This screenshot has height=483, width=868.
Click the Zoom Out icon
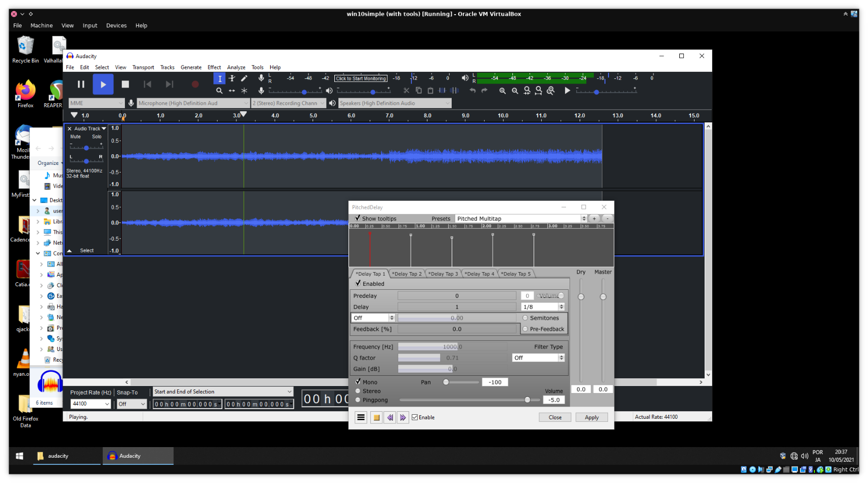click(514, 91)
